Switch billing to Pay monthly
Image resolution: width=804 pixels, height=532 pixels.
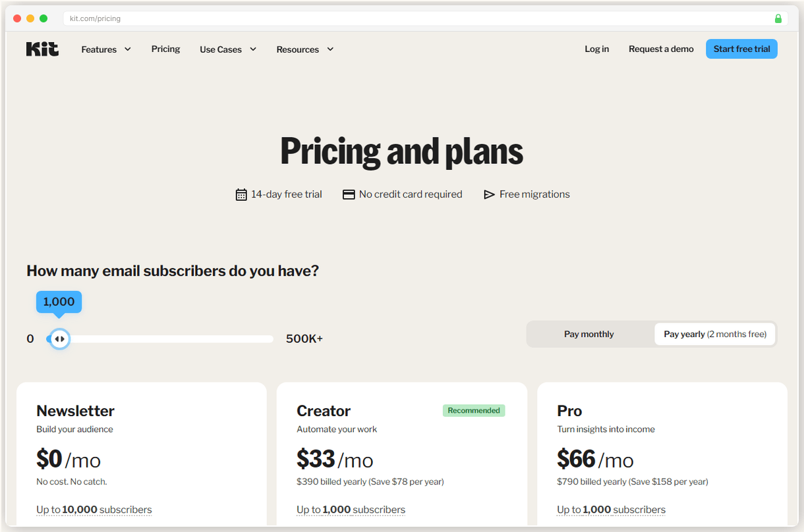pyautogui.click(x=589, y=334)
